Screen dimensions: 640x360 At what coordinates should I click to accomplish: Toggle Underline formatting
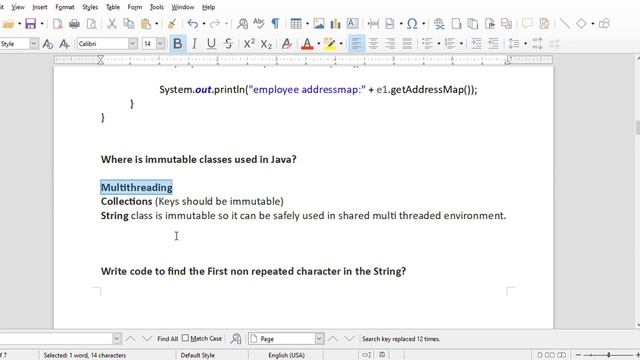(x=211, y=44)
